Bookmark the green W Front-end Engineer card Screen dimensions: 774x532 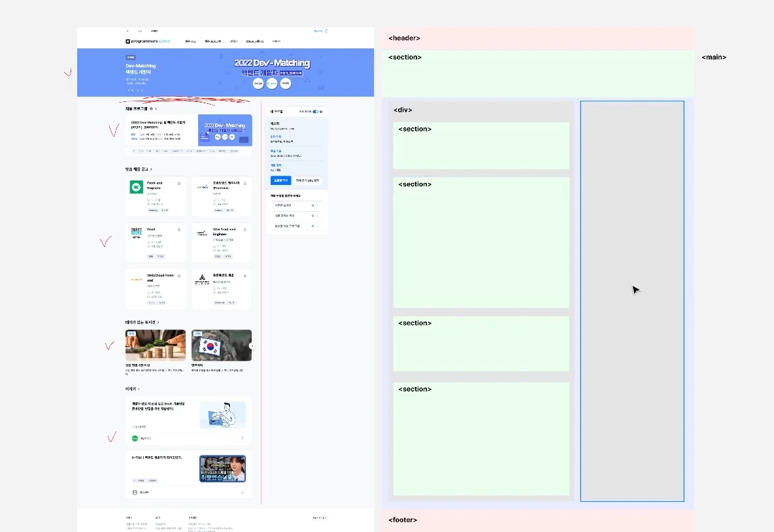click(x=178, y=184)
